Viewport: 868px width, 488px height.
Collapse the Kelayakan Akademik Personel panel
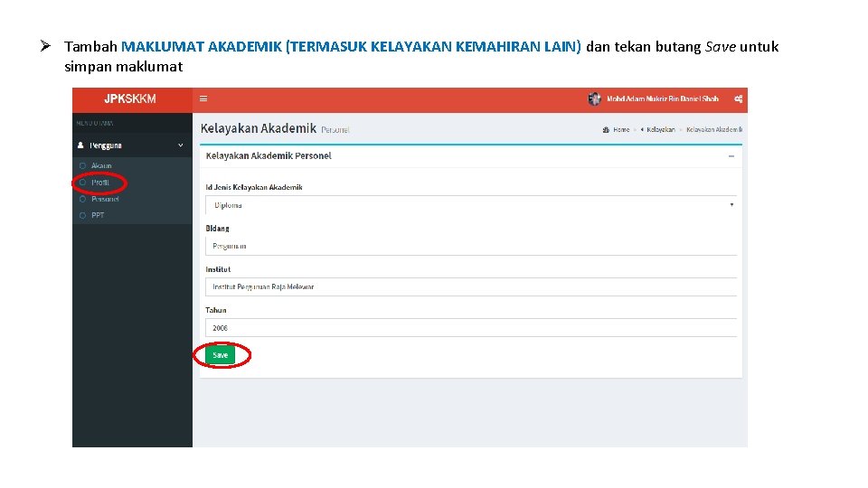731,156
